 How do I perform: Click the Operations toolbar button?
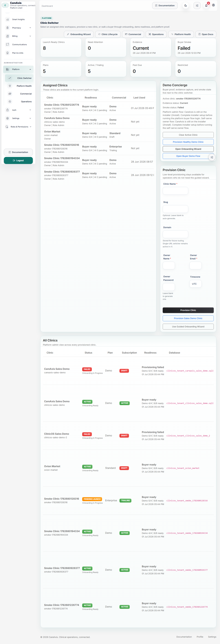tap(156, 34)
